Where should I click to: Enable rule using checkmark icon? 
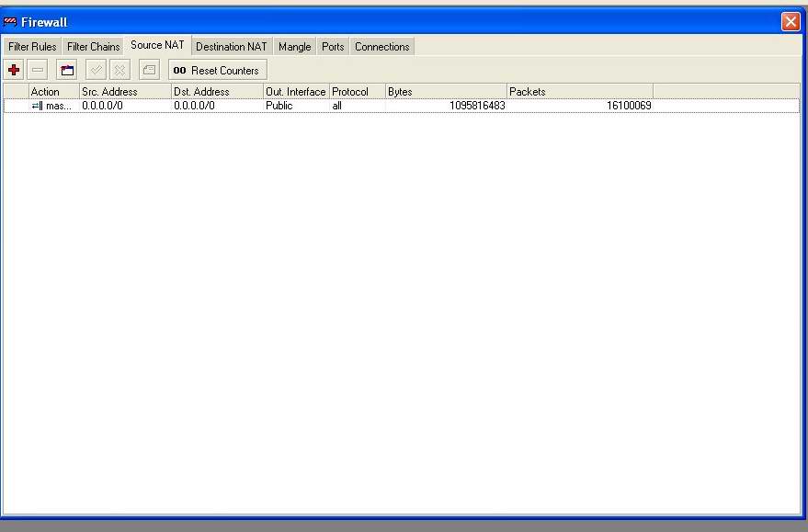pos(96,70)
